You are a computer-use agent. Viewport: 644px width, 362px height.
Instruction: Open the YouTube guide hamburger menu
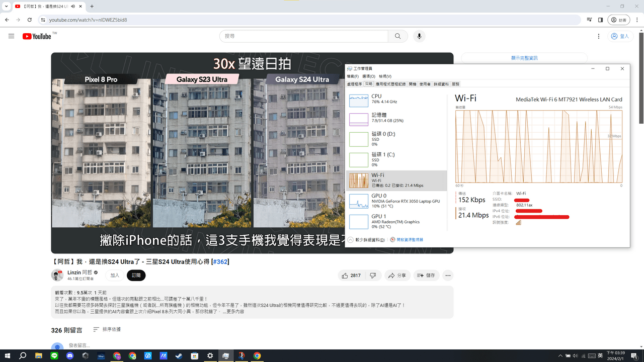click(x=11, y=36)
